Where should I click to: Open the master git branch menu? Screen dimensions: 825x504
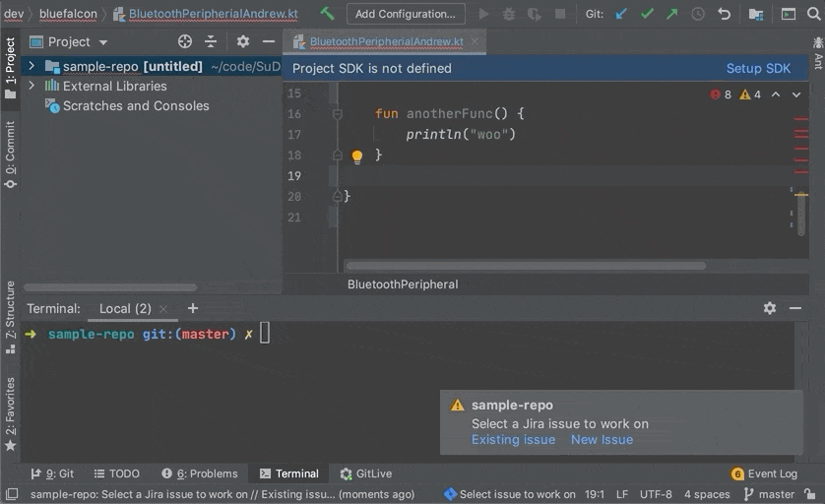(769, 494)
